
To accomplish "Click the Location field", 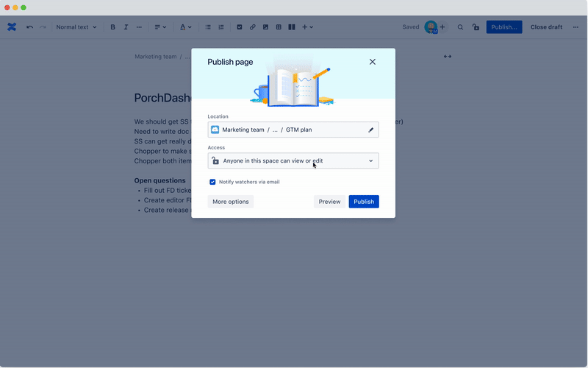I will click(293, 130).
